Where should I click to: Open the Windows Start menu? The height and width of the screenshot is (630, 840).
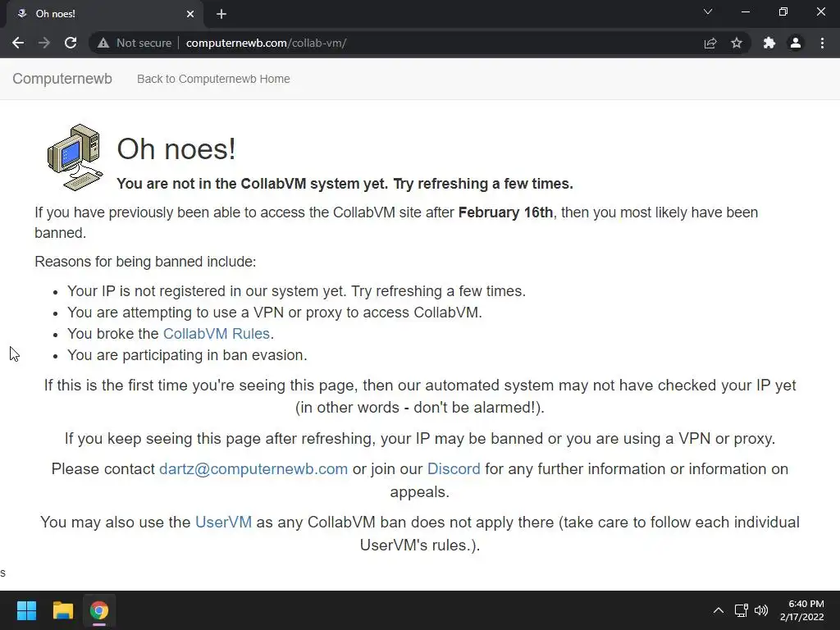pyautogui.click(x=26, y=610)
